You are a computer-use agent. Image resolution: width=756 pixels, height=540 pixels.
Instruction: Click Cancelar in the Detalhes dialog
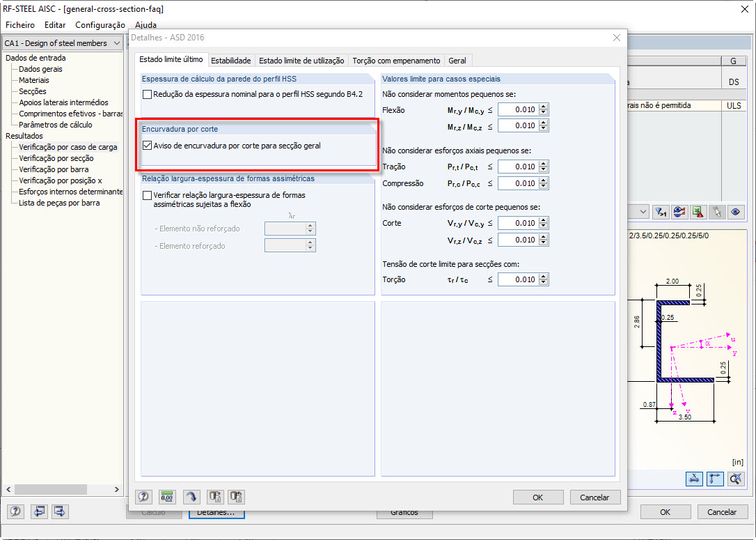[x=594, y=497]
